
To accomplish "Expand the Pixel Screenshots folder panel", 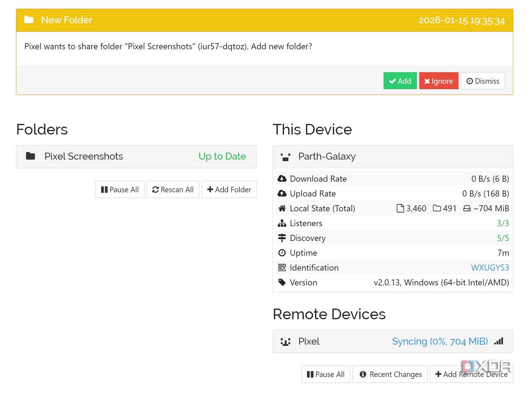I will point(135,156).
